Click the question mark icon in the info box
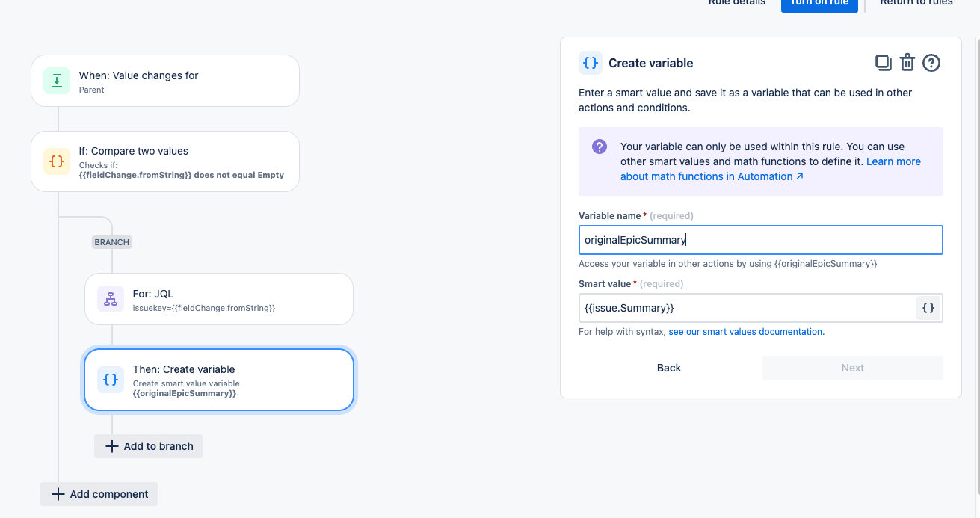The width and height of the screenshot is (980, 518). [x=599, y=147]
